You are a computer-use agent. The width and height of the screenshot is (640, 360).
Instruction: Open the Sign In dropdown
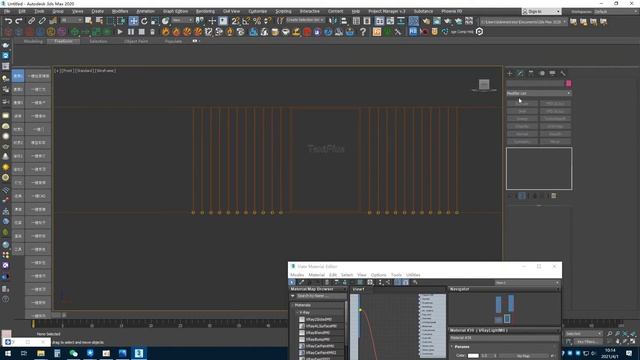541,11
